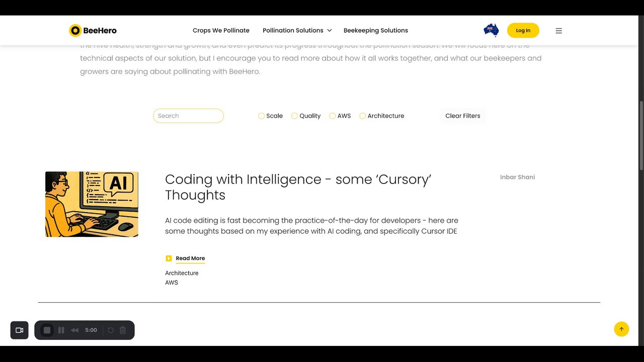
Task: Open the hamburger menu icon
Action: click(x=558, y=31)
